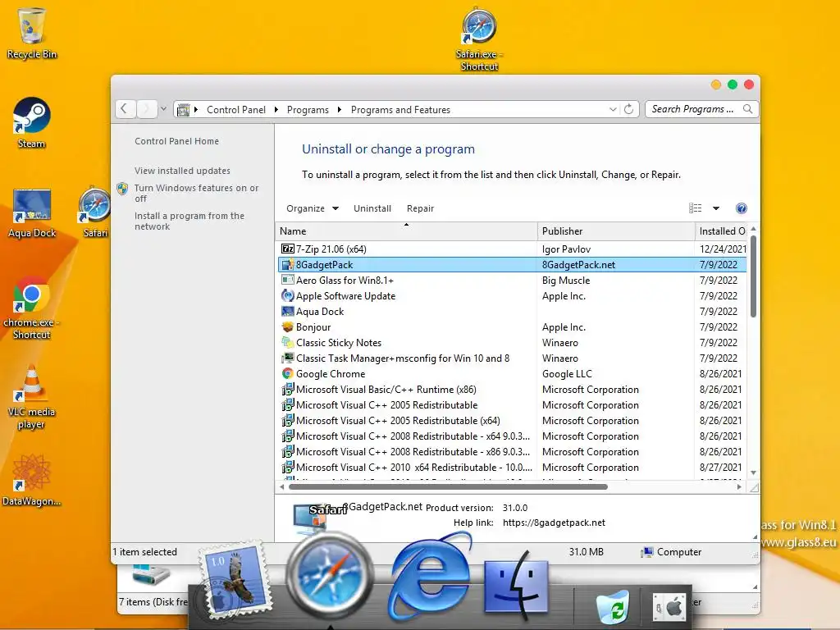Refresh the Programs and Features list
Image resolution: width=840 pixels, height=630 pixels.
pyautogui.click(x=629, y=109)
